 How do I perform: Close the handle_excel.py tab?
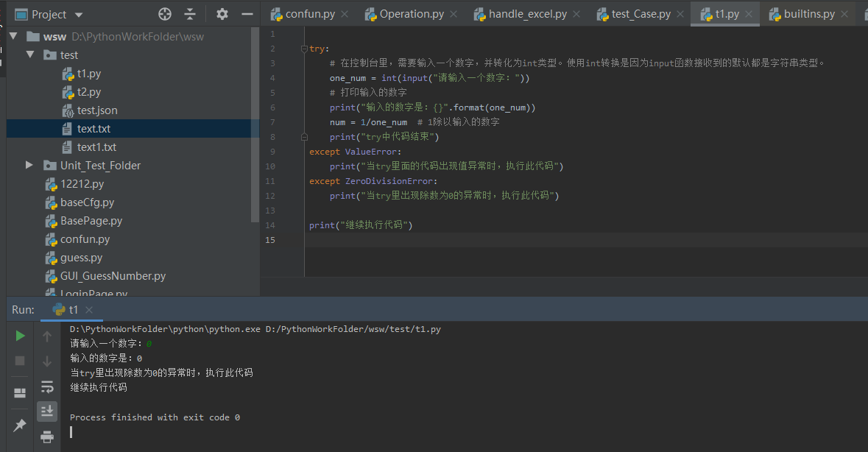point(576,15)
